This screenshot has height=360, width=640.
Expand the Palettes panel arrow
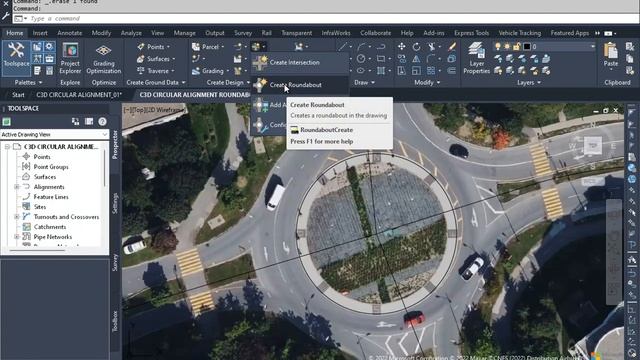click(x=40, y=83)
